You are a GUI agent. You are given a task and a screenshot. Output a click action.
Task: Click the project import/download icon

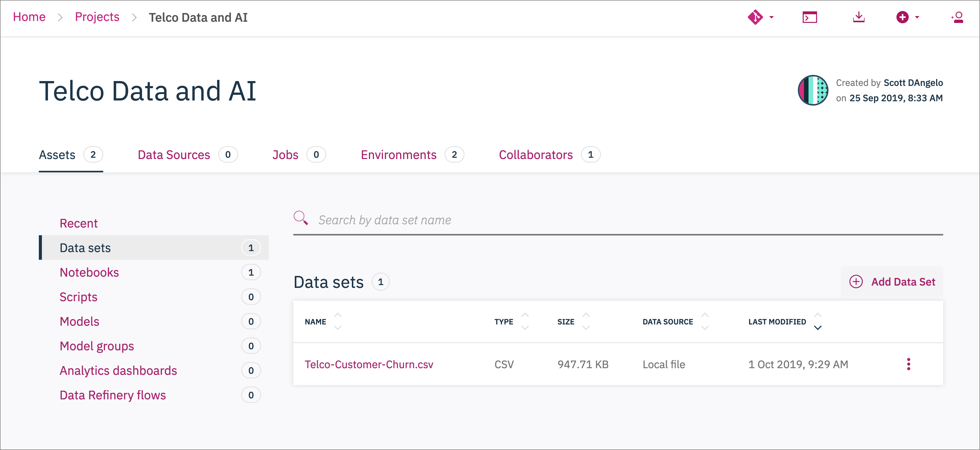tap(859, 17)
